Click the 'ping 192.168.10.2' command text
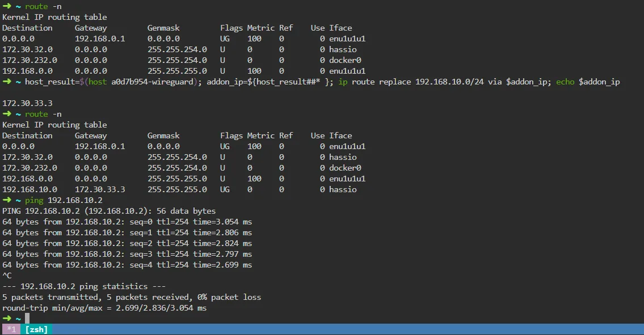The image size is (644, 335). (64, 200)
